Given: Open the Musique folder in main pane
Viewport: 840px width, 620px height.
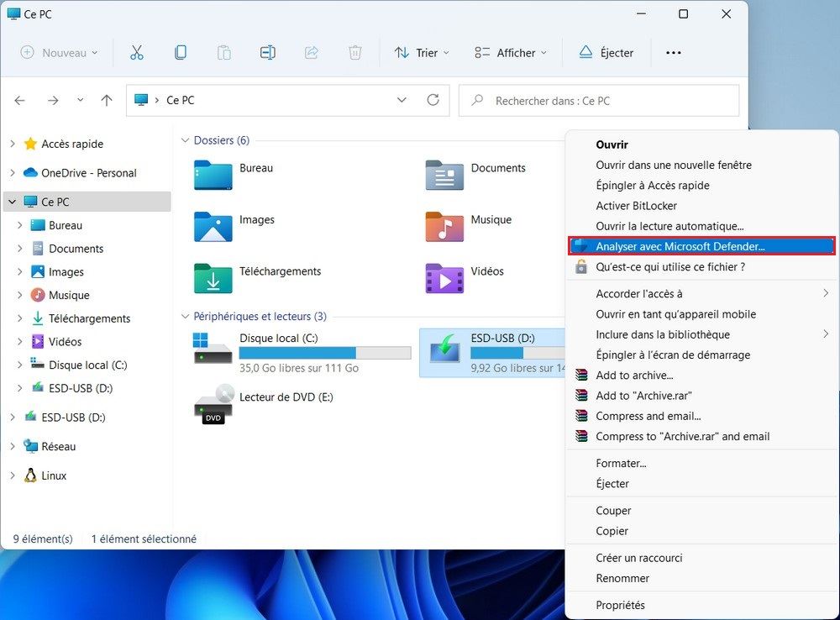Looking at the screenshot, I should [444, 226].
